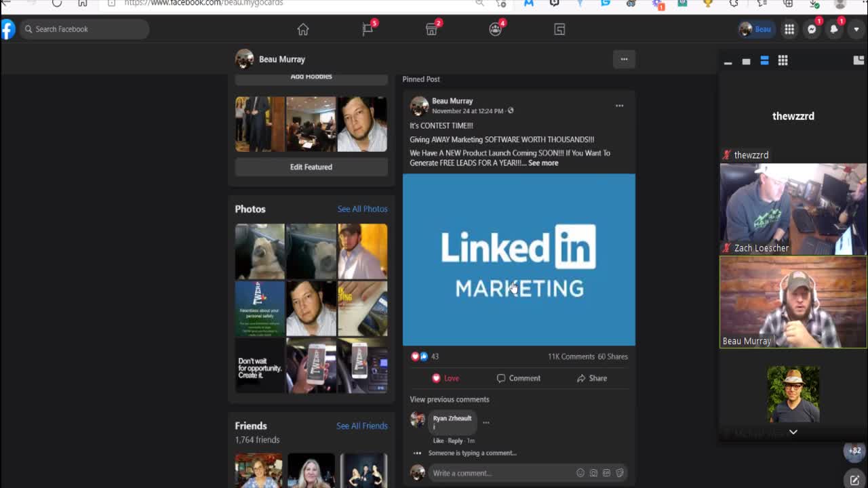Click See All Friends link
The width and height of the screenshot is (868, 488).
coord(362,426)
